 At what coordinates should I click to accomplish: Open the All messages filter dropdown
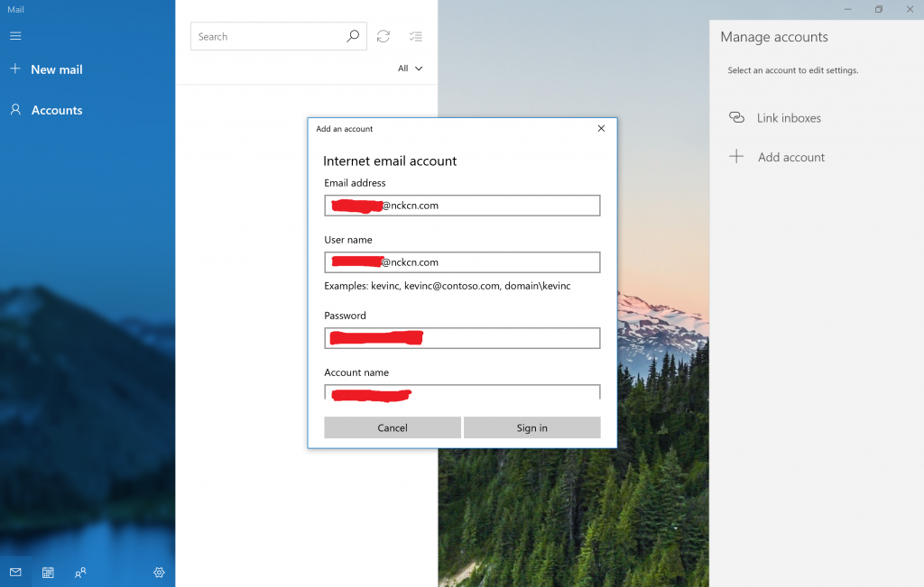point(410,68)
